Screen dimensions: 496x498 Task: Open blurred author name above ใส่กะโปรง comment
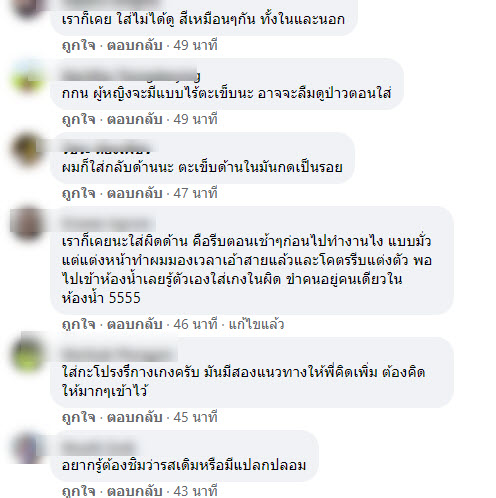[x=118, y=354]
